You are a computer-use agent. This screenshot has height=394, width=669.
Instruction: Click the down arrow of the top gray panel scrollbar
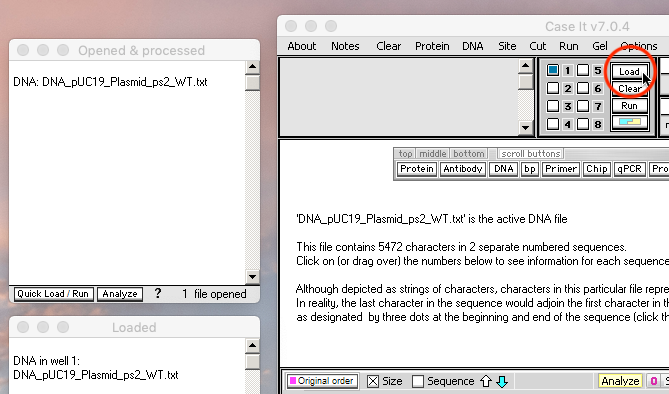526,127
